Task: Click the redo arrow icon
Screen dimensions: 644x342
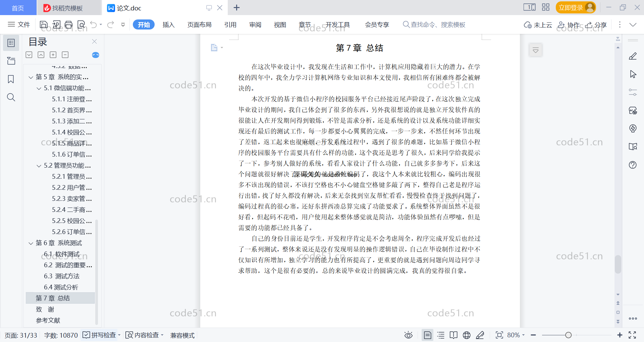Action: tap(111, 24)
